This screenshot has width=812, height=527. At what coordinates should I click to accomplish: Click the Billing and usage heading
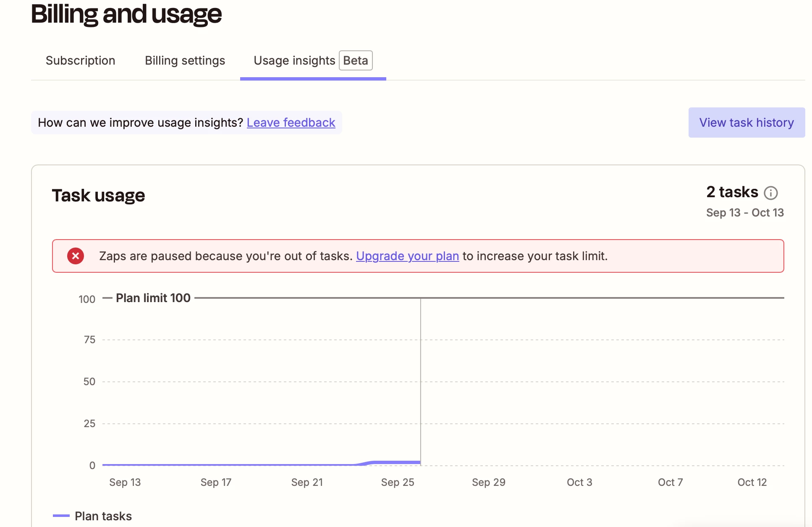click(x=126, y=14)
